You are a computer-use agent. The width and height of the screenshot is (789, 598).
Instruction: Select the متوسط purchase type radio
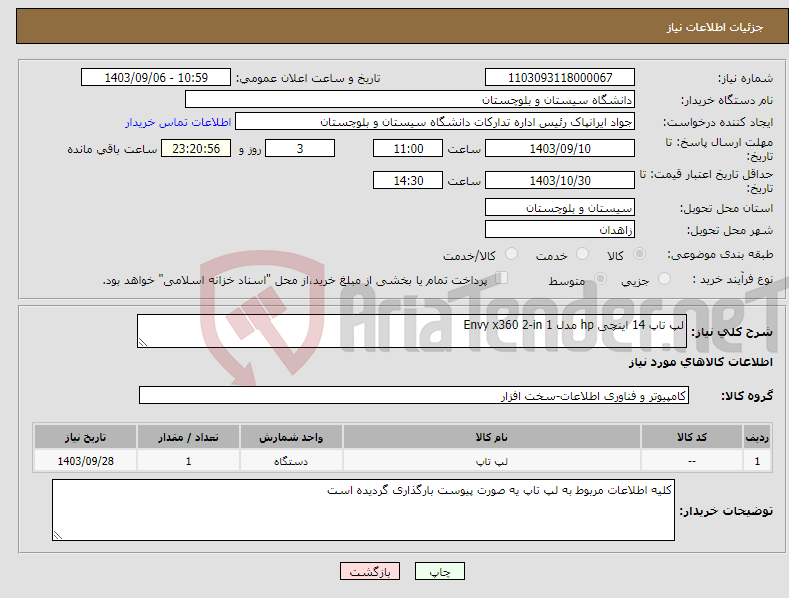600,279
